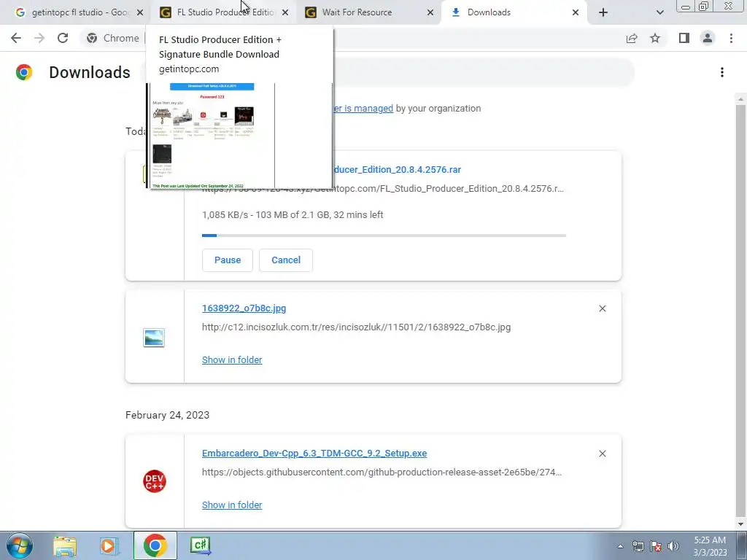Close the Wait For Resource tab
747x560 pixels.
(430, 12)
